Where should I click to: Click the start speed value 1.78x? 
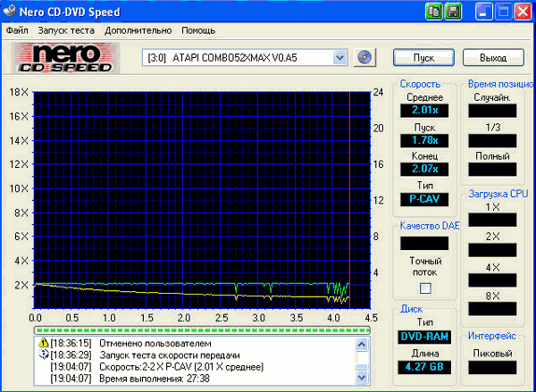click(x=424, y=140)
